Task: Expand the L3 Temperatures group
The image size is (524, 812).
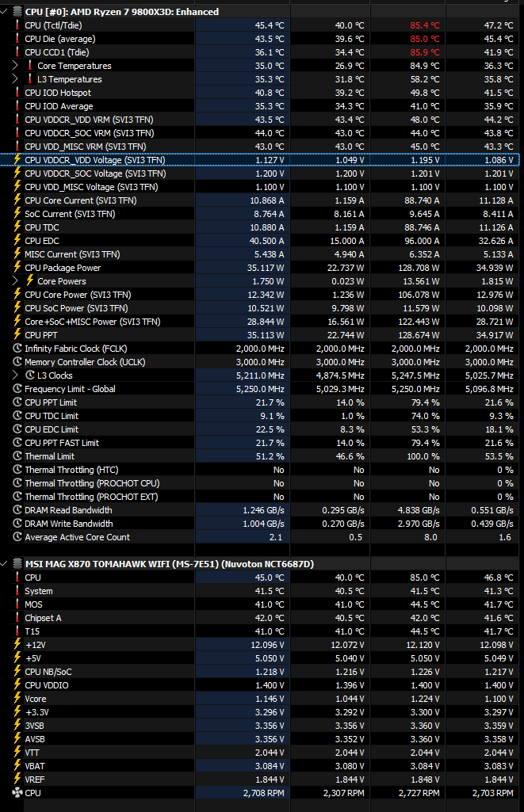Action: 15,79
